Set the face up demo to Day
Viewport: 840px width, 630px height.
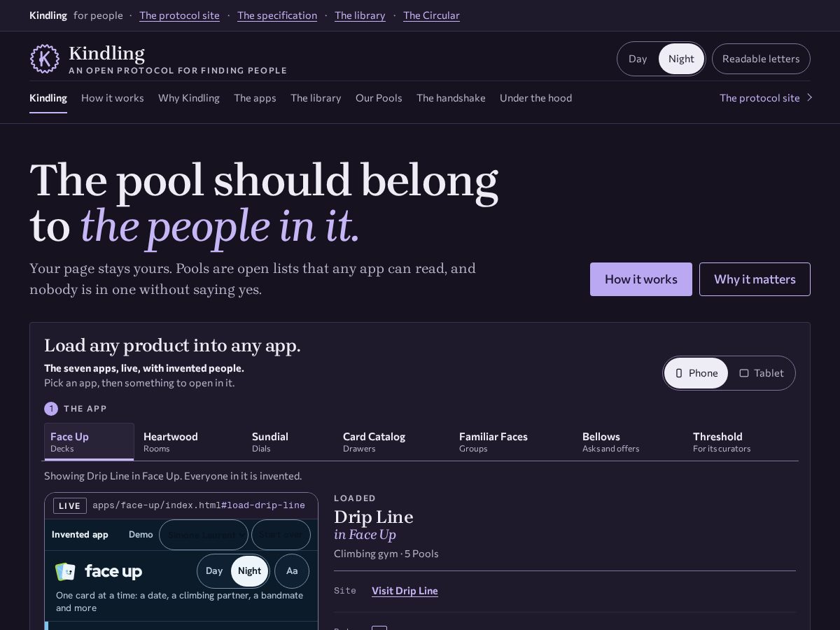pos(214,570)
